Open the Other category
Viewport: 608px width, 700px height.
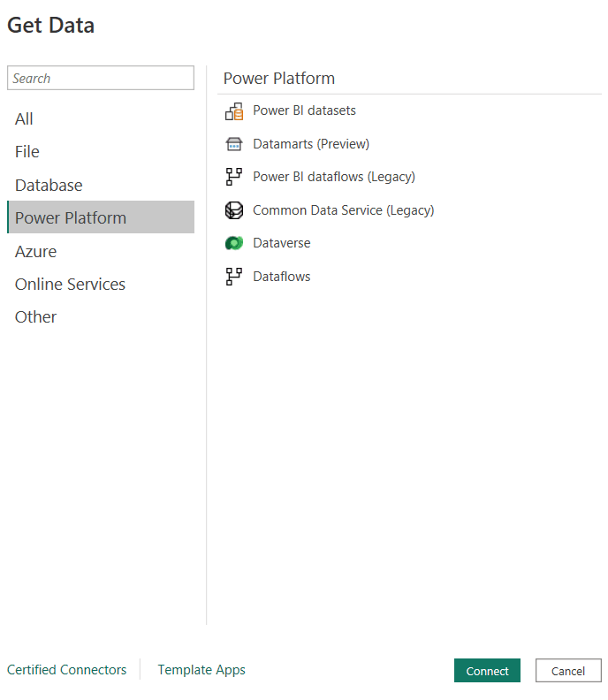pyautogui.click(x=101, y=317)
